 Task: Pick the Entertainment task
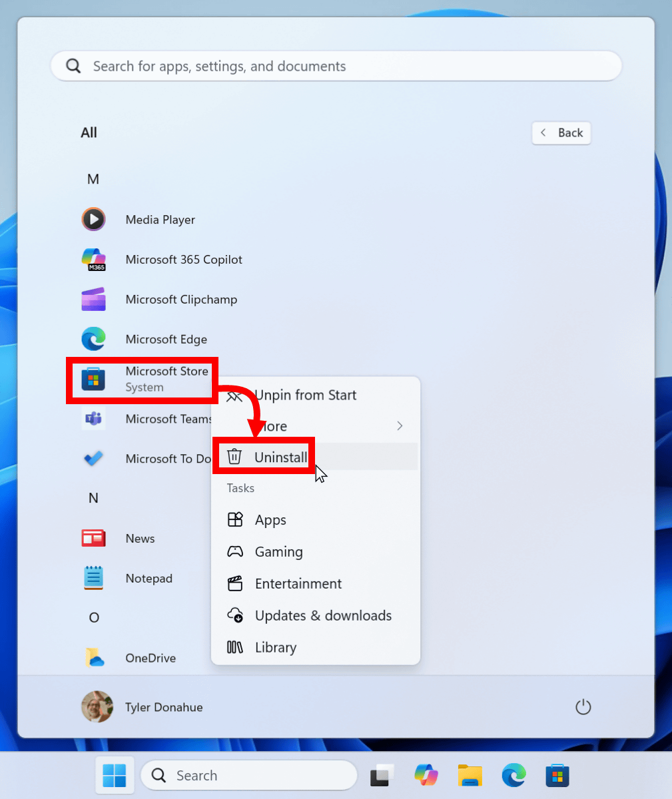tap(316, 584)
